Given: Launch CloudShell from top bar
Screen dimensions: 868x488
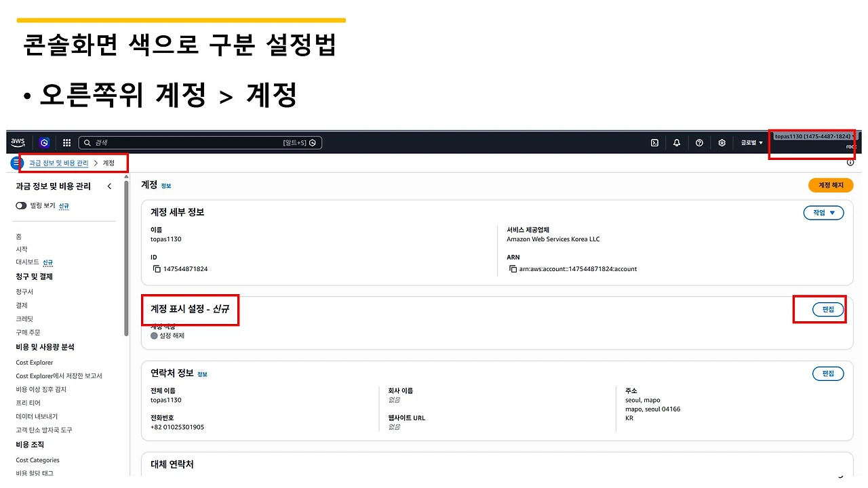Looking at the screenshot, I should [654, 142].
